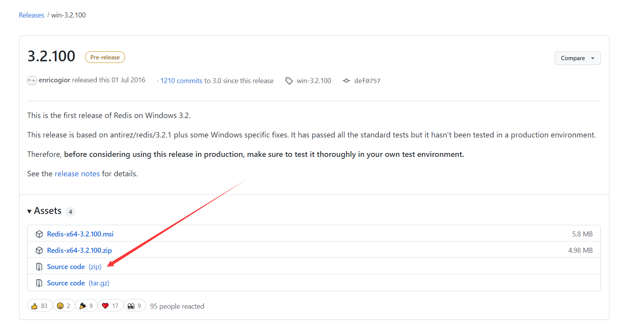
Task: Click enricogior's avatar image
Action: [x=32, y=80]
